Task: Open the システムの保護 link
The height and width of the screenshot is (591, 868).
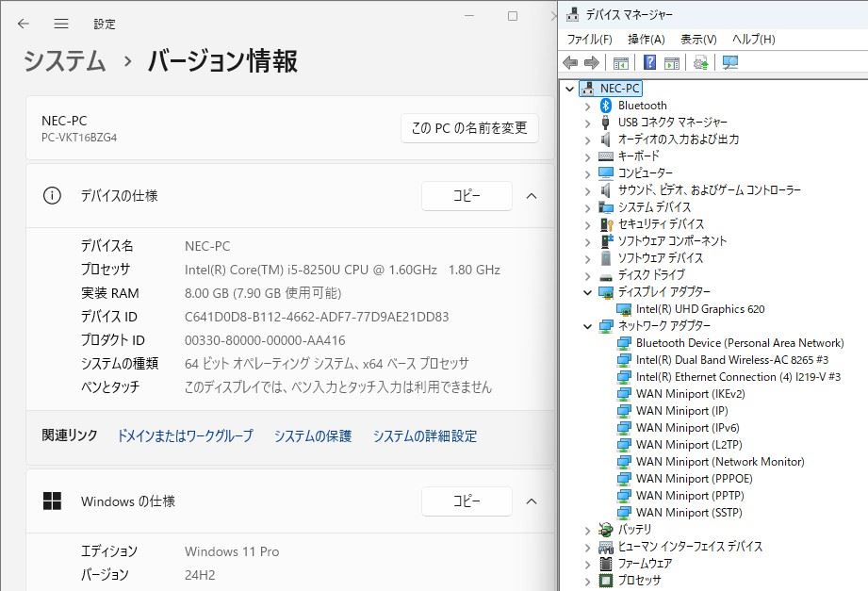Action: coord(313,435)
